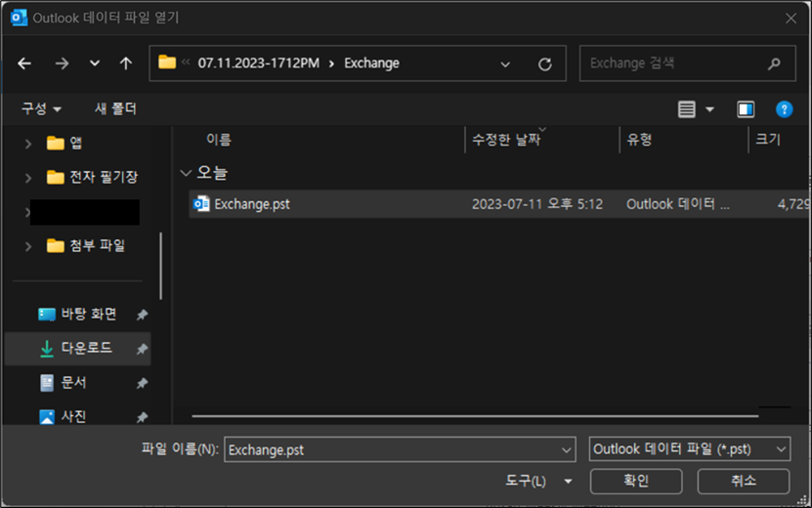Click the folder icon in address bar

(167, 63)
